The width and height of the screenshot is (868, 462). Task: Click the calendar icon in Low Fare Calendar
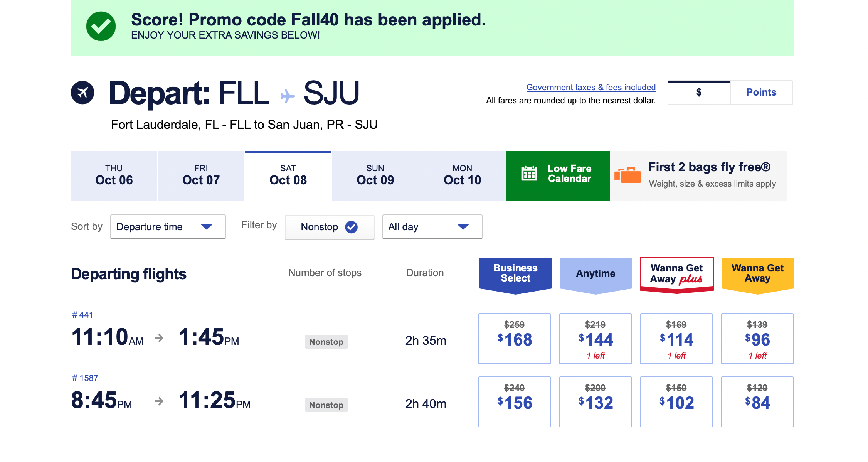coord(529,174)
